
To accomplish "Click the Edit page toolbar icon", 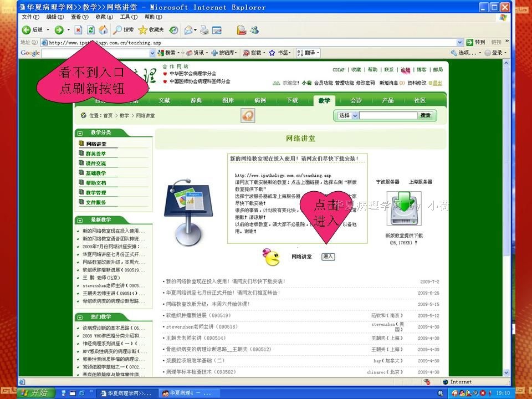I will point(217,30).
